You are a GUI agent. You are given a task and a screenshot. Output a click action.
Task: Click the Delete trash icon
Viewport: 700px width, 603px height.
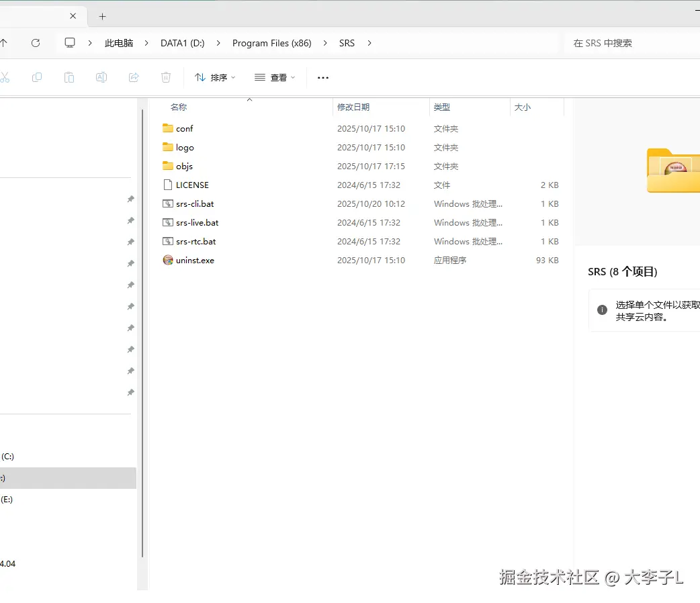point(166,77)
